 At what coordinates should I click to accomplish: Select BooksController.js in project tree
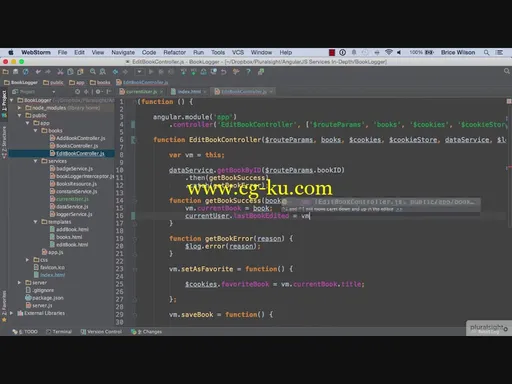coord(74,146)
